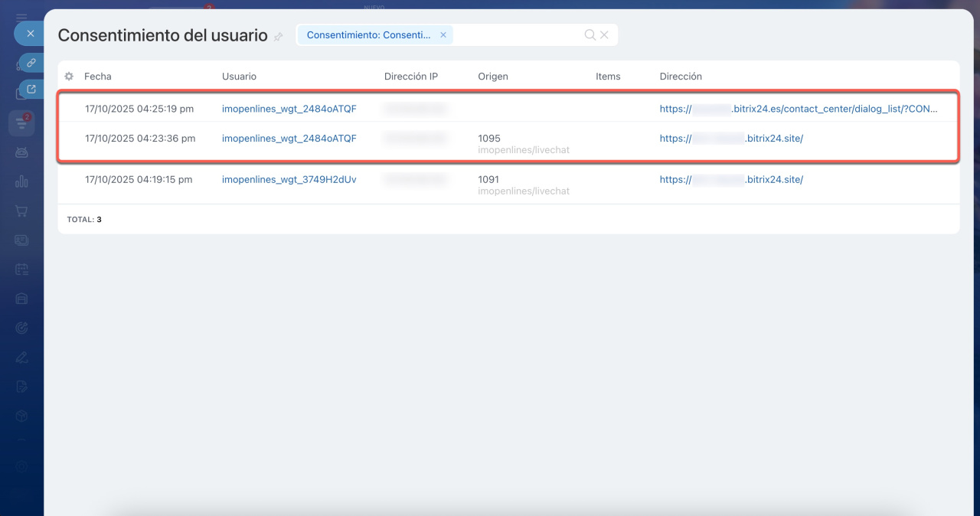This screenshot has height=516, width=980.
Task: Copy the page link using the chain icon
Action: coord(31,63)
